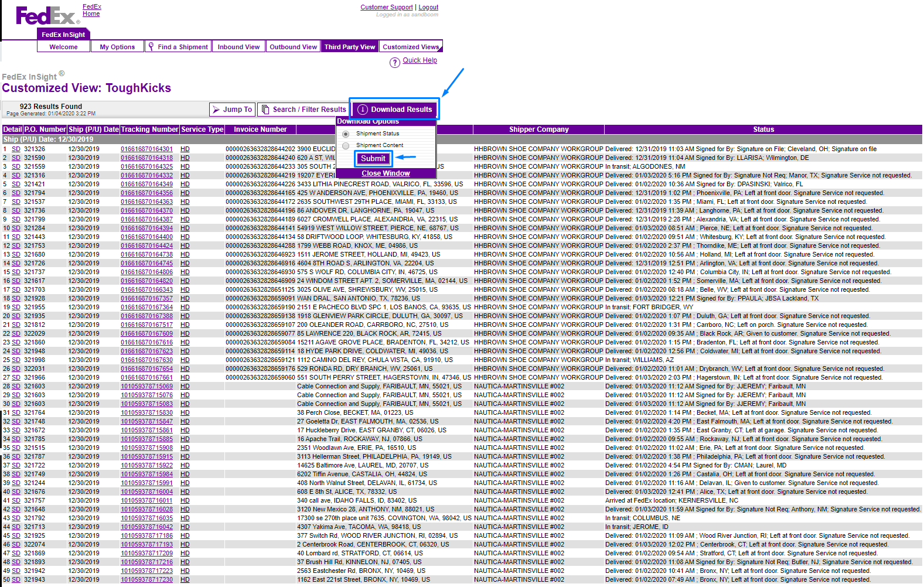The height and width of the screenshot is (587, 924).
Task: Click the Jump To button label
Action: tap(237, 110)
